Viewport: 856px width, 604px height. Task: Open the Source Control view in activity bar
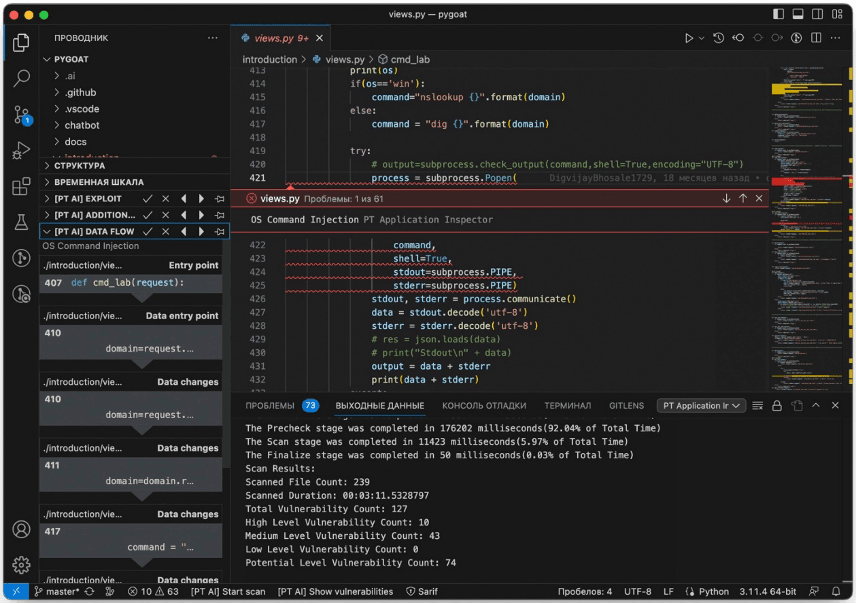tap(21, 114)
